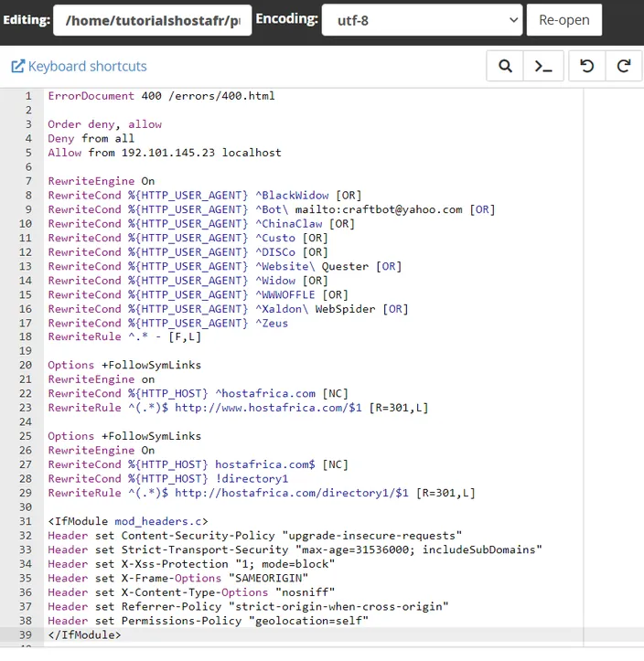Click the 'Order deny, allow' line

(104, 124)
